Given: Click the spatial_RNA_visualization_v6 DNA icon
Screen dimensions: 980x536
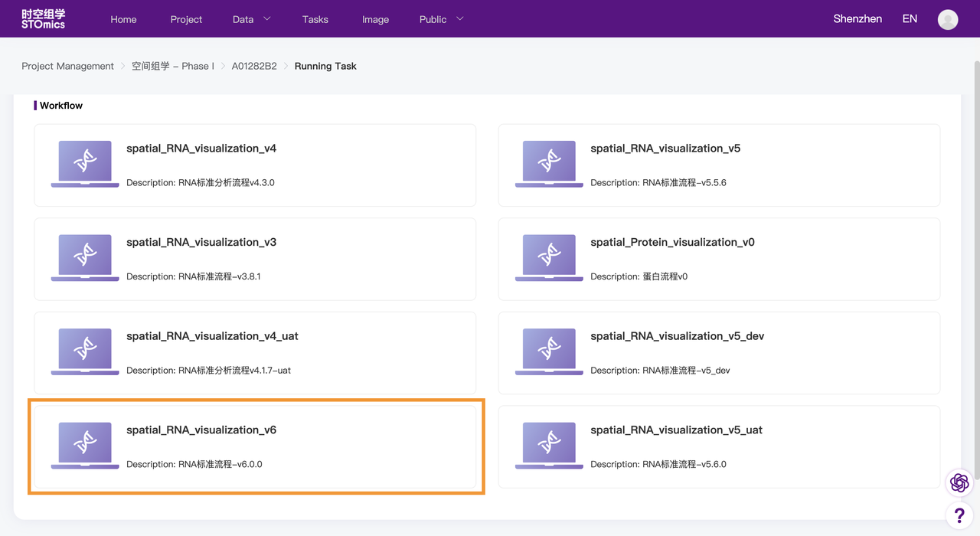Looking at the screenshot, I should click(x=85, y=445).
